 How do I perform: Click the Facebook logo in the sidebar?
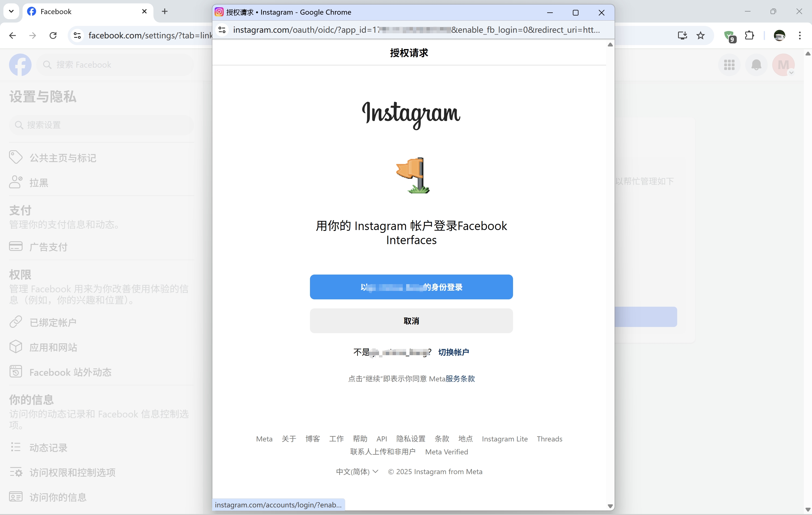point(20,65)
